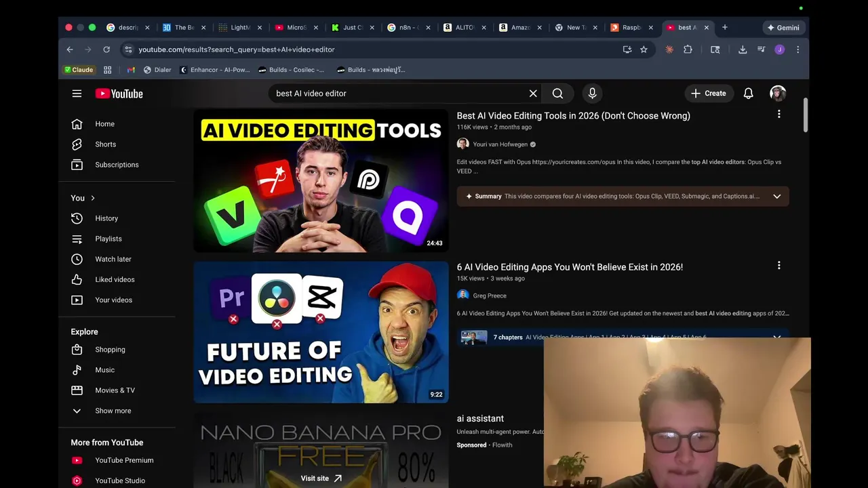Open the Greg Preece channel
The width and height of the screenshot is (868, 488).
[x=490, y=296]
